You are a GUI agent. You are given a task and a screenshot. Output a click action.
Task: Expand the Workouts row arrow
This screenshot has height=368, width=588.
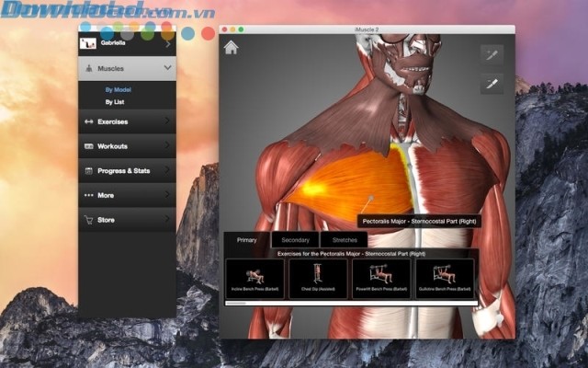pyautogui.click(x=167, y=145)
